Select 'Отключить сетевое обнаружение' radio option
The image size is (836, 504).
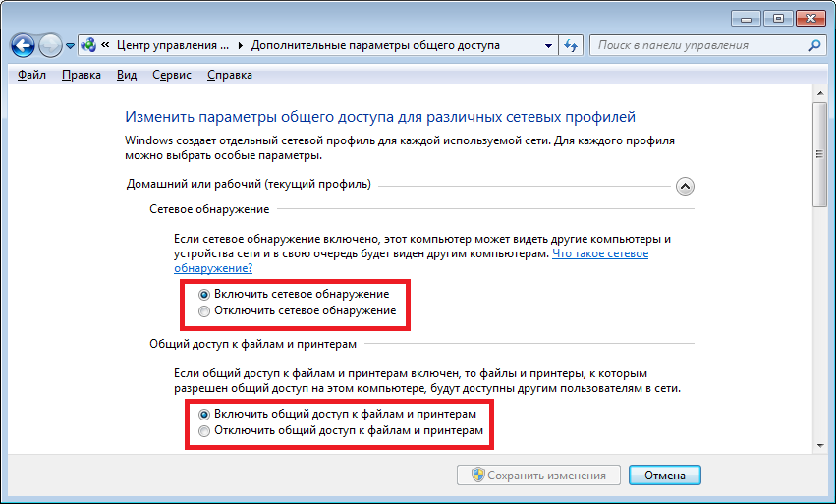tap(204, 310)
